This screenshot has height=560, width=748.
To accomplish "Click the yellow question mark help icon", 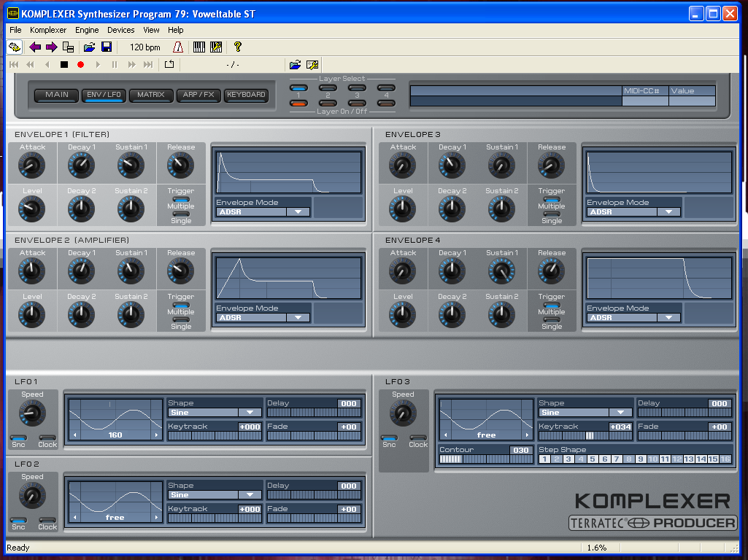I will pyautogui.click(x=238, y=47).
